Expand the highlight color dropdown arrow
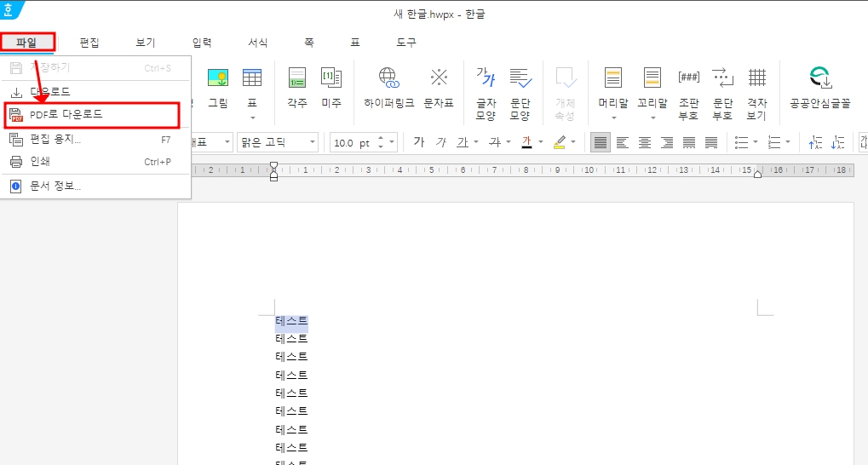The image size is (868, 465). coord(573,142)
